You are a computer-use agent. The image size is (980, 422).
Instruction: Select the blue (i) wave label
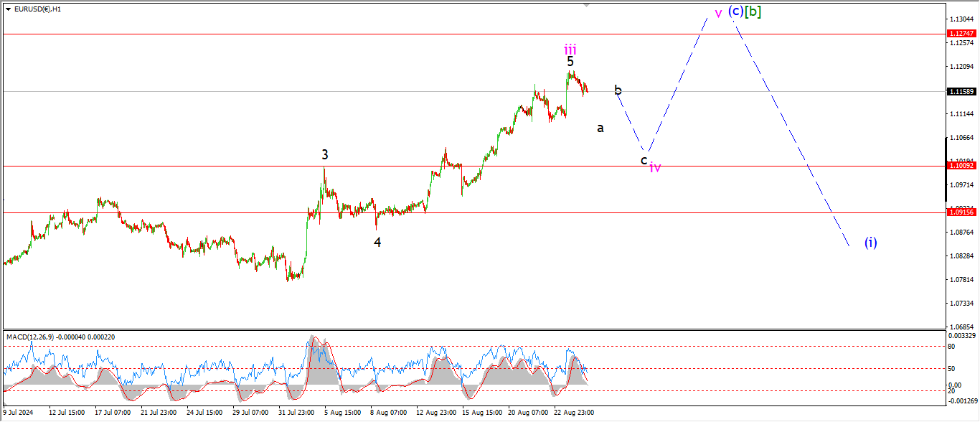(870, 242)
